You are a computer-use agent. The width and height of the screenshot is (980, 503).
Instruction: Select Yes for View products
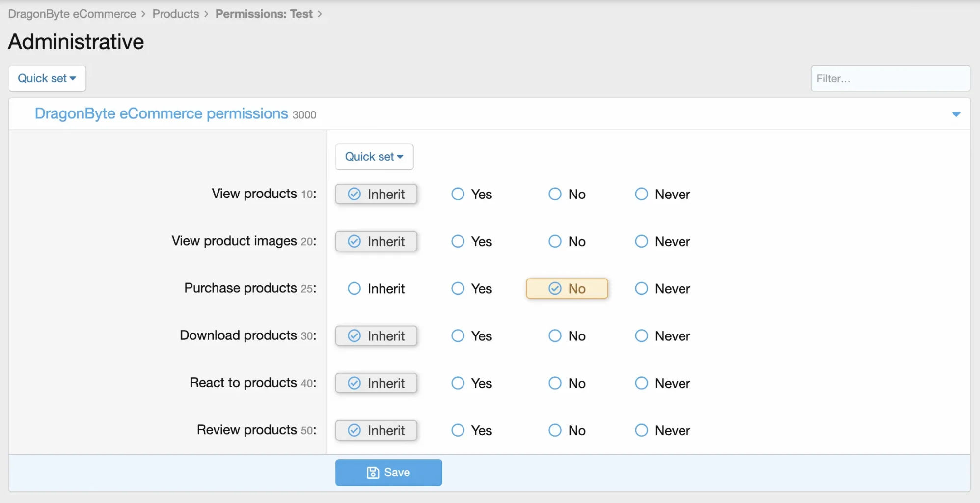[472, 194]
